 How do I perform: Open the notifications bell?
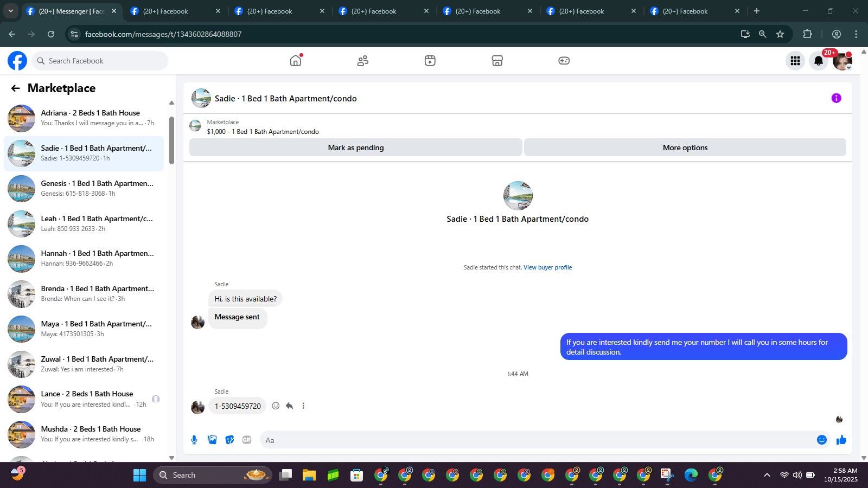click(819, 61)
